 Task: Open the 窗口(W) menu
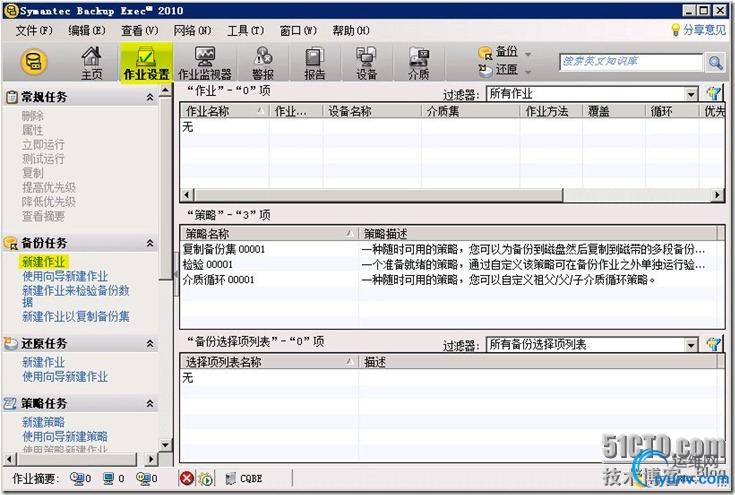coord(298,30)
